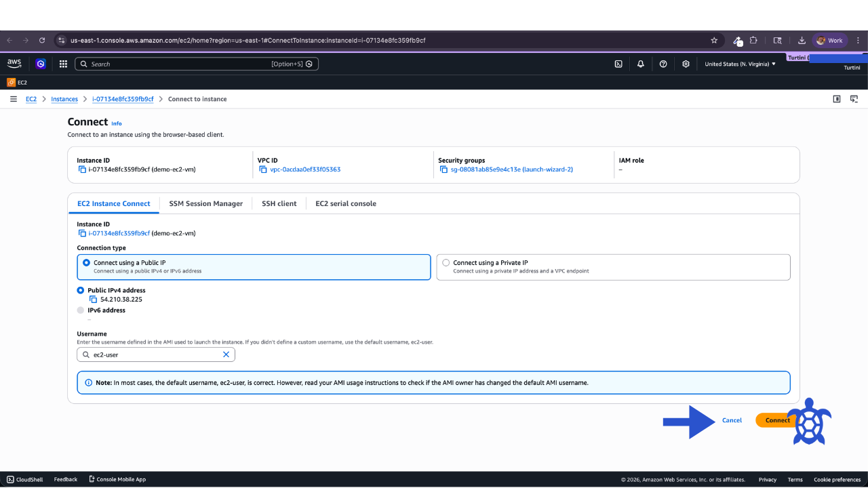The height and width of the screenshot is (488, 868).
Task: Bookmark this page with the star icon
Action: (714, 41)
